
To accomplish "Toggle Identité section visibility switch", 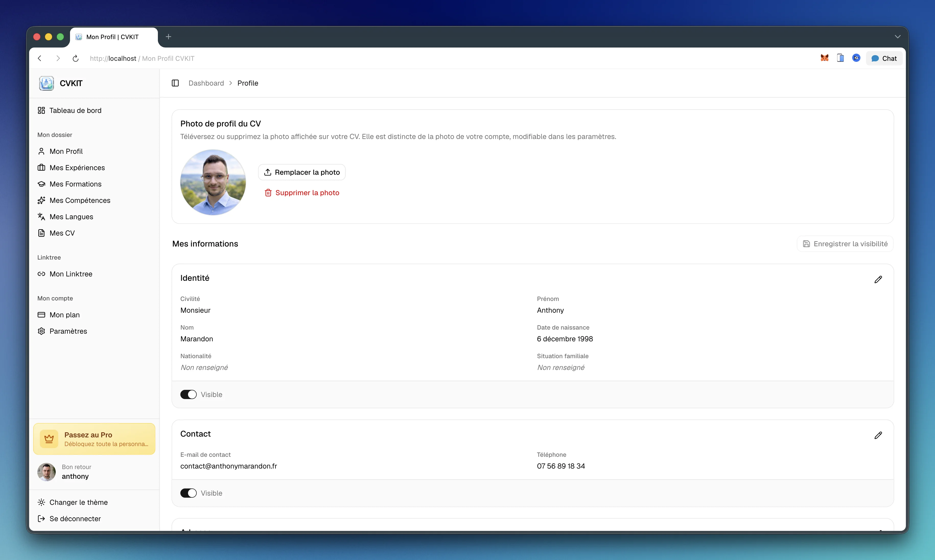I will click(x=188, y=394).
